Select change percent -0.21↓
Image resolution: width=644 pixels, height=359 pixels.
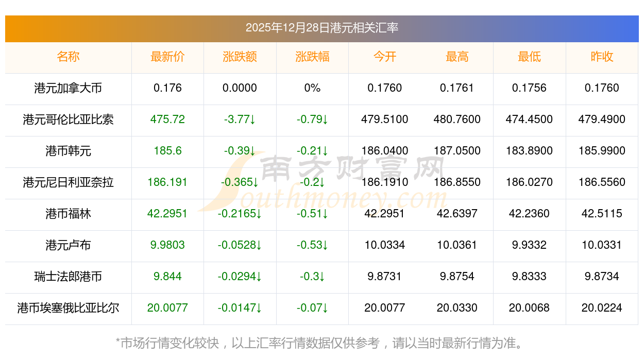click(312, 151)
